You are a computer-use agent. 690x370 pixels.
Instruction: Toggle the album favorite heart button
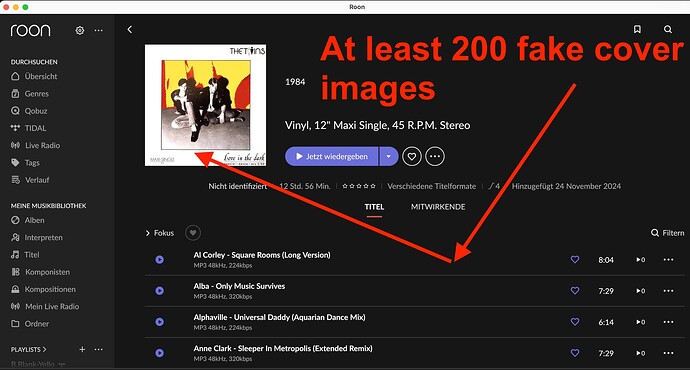tap(412, 156)
